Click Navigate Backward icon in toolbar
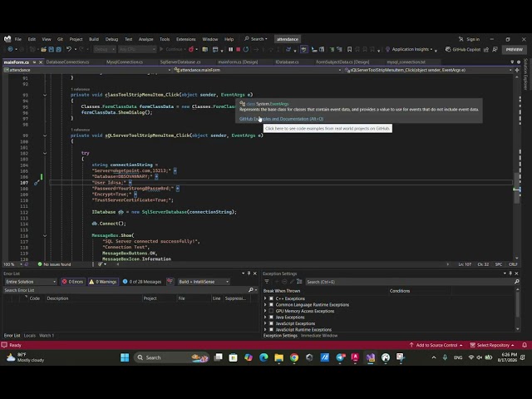This screenshot has height=399, width=532. (x=11, y=50)
